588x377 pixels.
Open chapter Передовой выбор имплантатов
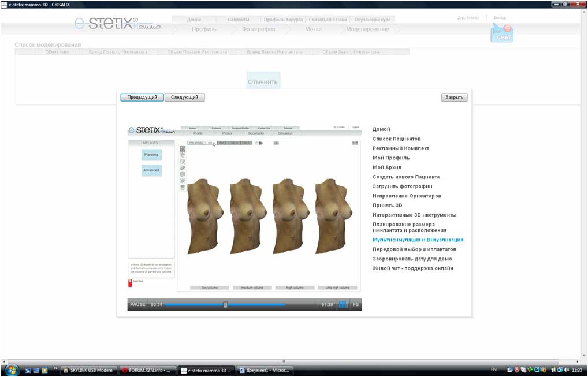414,249
